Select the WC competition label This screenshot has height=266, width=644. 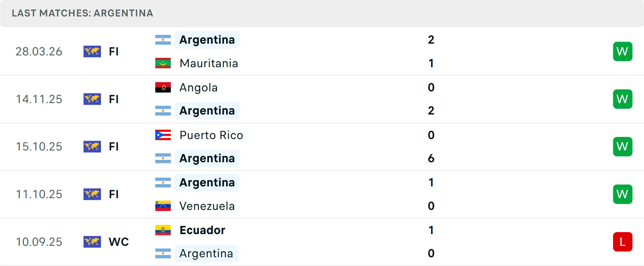pyautogui.click(x=118, y=242)
